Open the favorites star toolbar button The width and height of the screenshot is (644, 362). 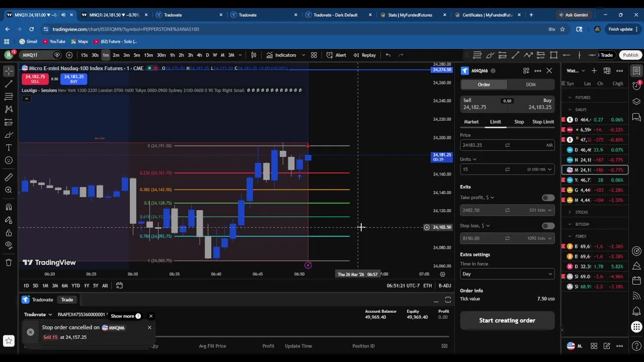tap(9, 341)
